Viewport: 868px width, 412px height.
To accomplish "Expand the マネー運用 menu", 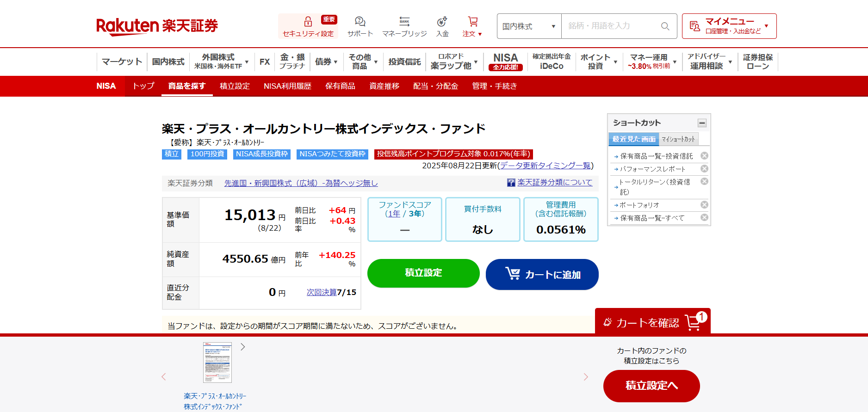I will (x=653, y=61).
